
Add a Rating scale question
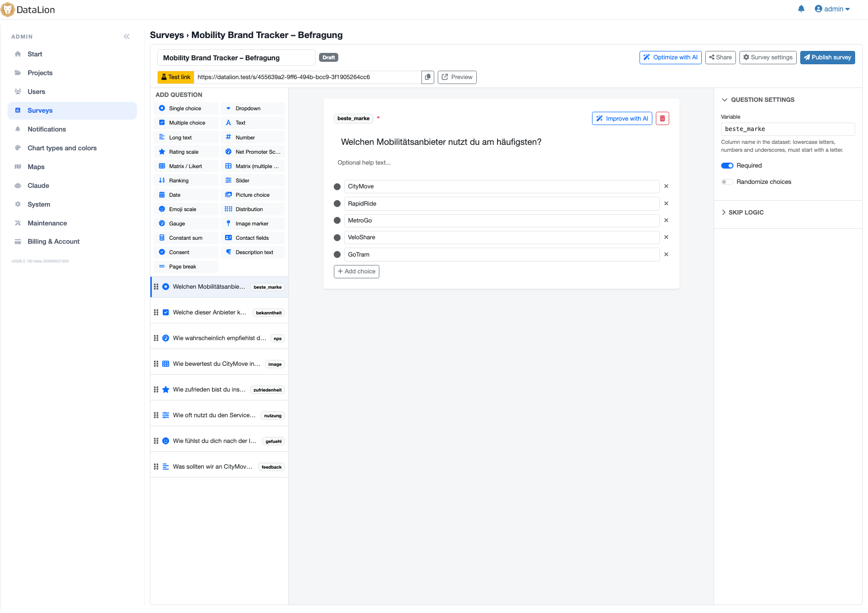coord(186,152)
